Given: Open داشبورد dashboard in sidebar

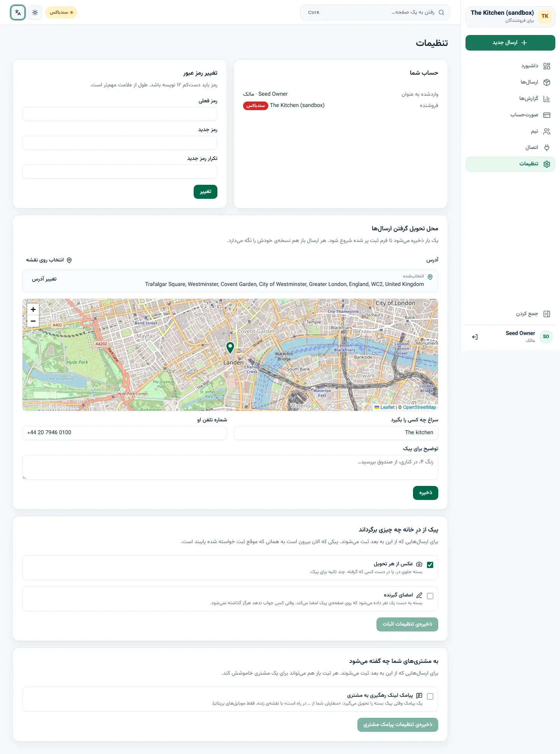Looking at the screenshot, I should pos(510,66).
